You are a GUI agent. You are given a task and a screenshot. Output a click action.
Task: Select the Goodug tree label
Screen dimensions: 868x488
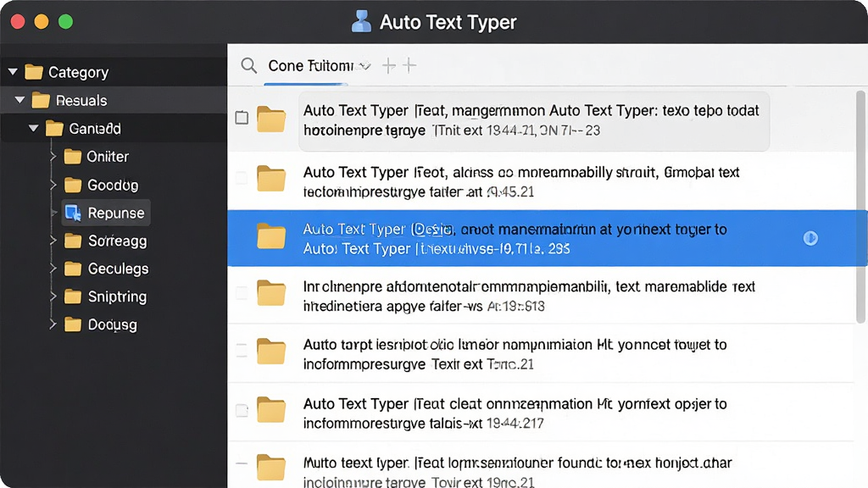coord(113,185)
